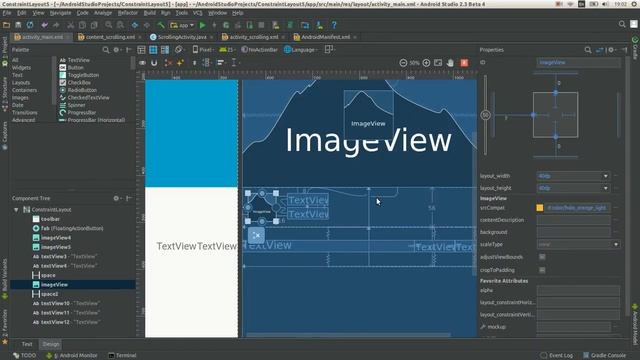Open the Pixel device dropdown
The width and height of the screenshot is (640, 360).
pyautogui.click(x=203, y=50)
